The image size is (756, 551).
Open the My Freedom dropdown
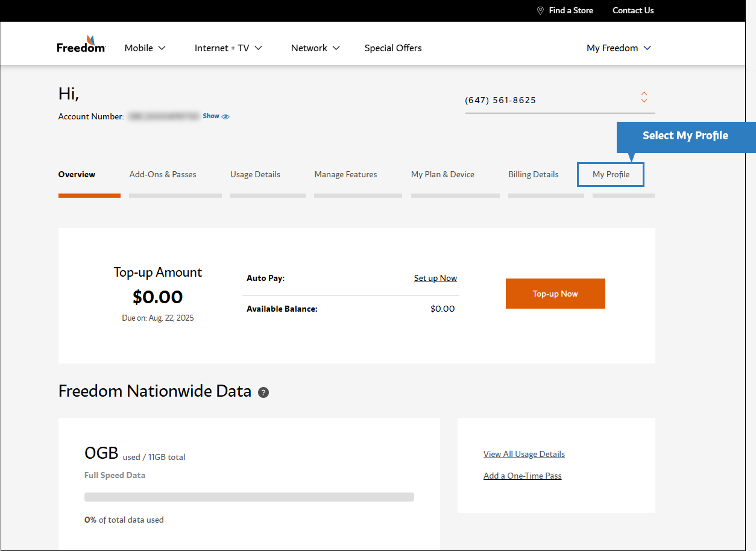coord(619,48)
